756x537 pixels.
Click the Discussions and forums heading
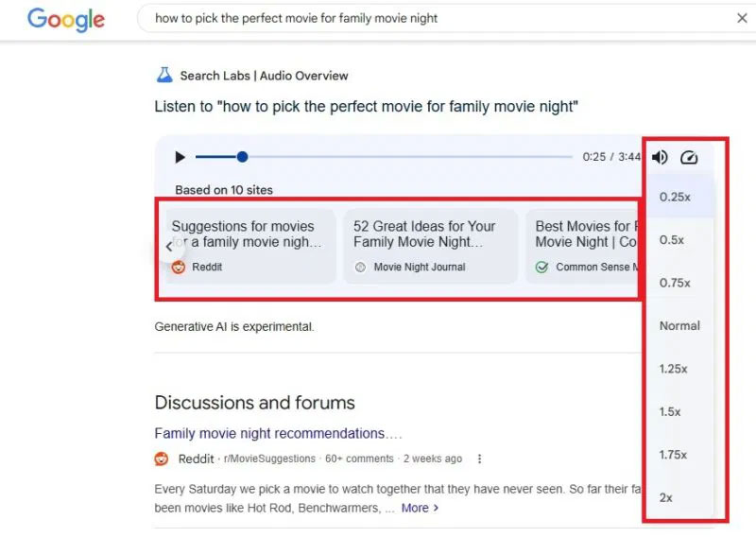[x=254, y=403]
